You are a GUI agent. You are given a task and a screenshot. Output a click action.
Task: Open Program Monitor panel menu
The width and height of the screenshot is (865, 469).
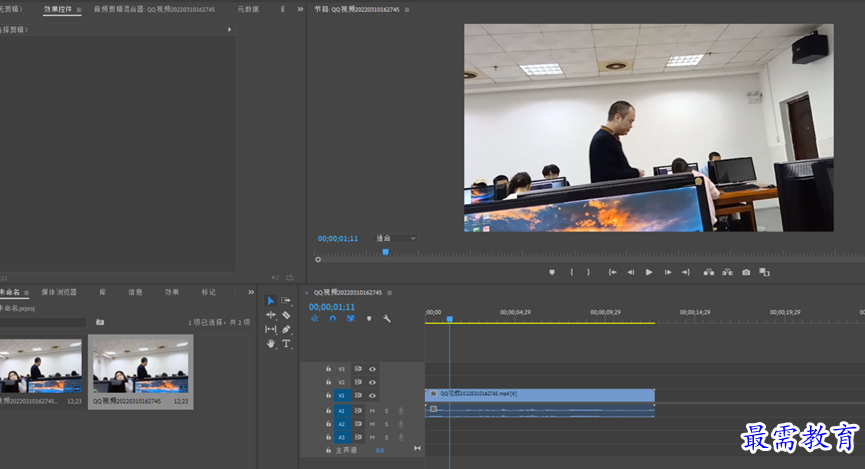[x=407, y=10]
